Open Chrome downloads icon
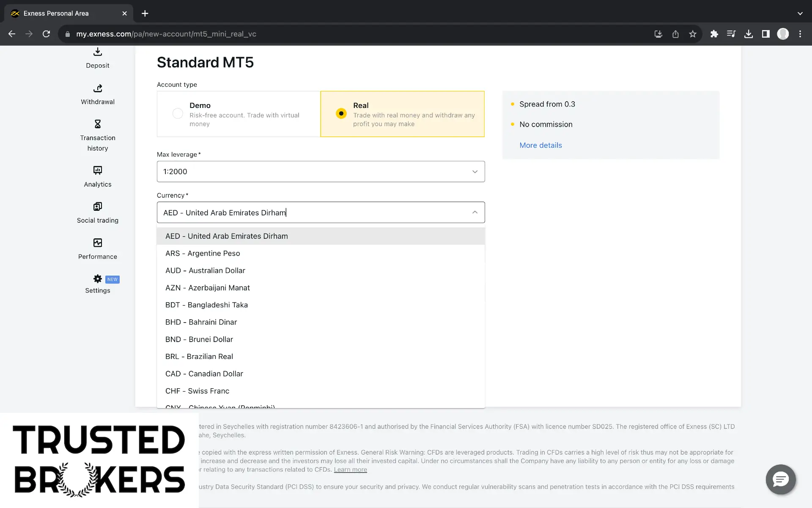This screenshot has width=812, height=508. click(x=749, y=34)
